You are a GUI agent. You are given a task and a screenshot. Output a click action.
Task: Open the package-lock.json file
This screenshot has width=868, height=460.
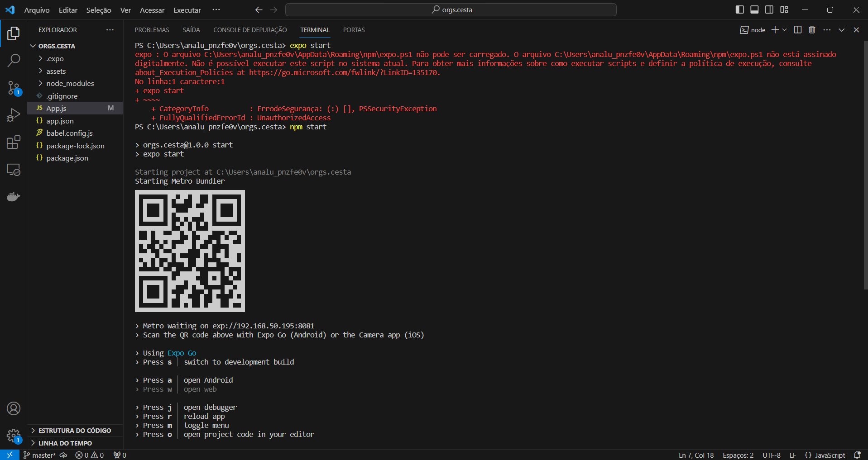click(75, 146)
